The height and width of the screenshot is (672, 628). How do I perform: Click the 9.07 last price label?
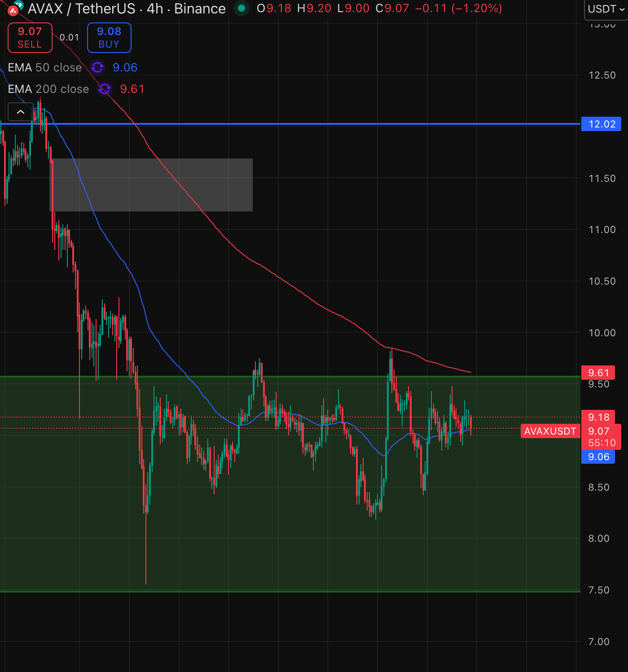tap(599, 431)
